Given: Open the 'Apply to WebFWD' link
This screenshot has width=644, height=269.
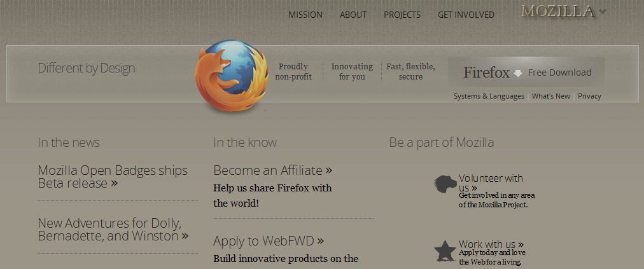Looking at the screenshot, I should coord(269,240).
